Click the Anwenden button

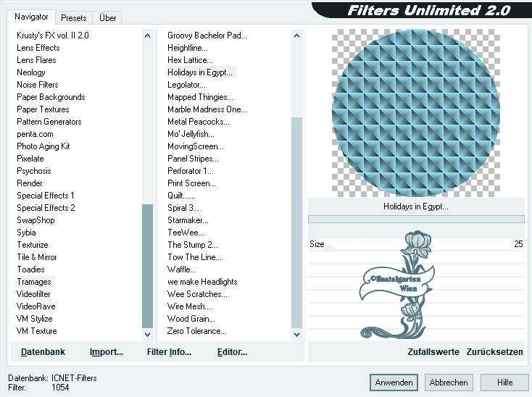[x=394, y=383]
